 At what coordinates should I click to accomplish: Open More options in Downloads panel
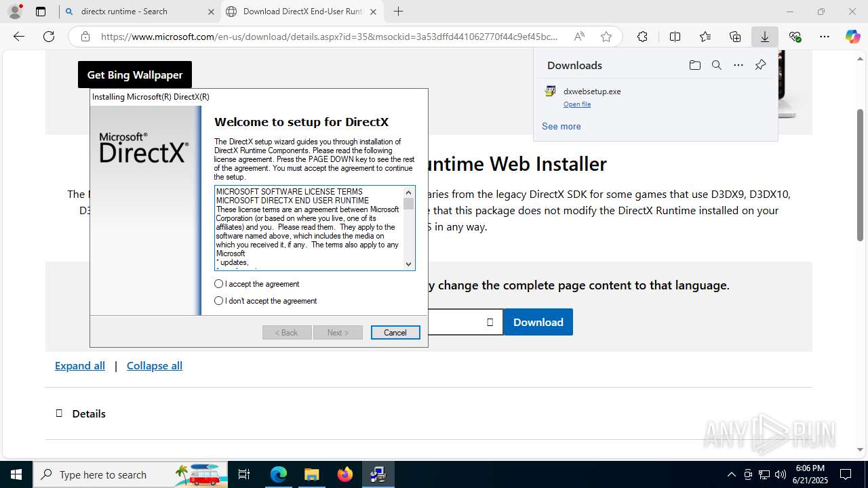click(x=738, y=65)
